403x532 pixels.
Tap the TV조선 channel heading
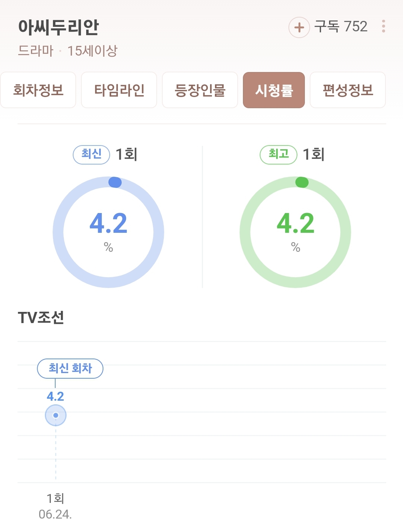pos(41,318)
